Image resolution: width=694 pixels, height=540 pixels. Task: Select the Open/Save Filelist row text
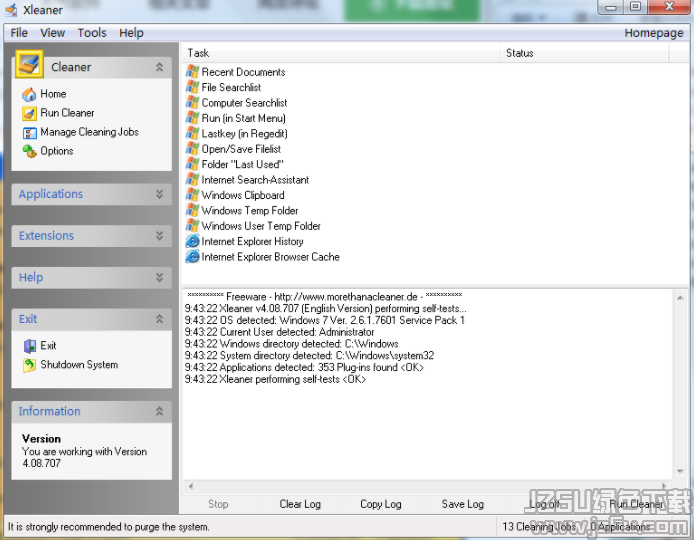tap(241, 149)
